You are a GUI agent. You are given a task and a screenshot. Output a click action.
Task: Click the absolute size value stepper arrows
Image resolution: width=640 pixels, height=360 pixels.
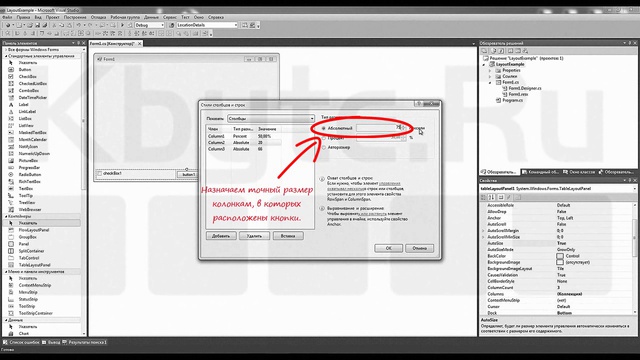404,128
